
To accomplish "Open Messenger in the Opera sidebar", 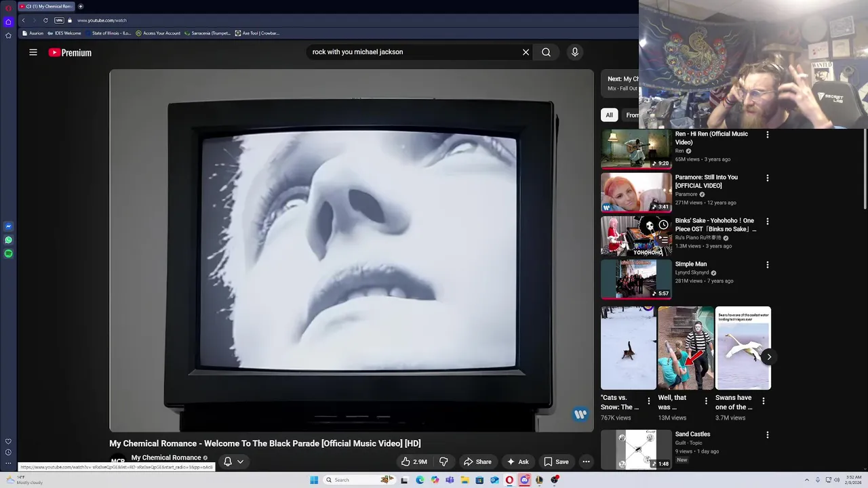I will 8,226.
